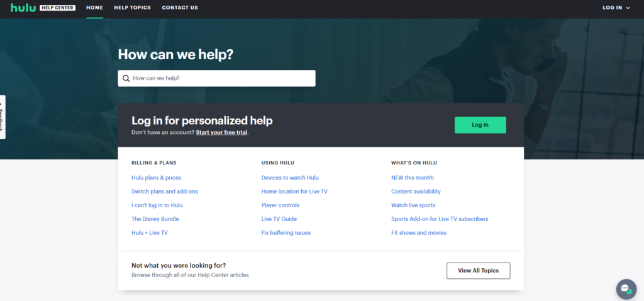Expand the Log In dropdown menu
This screenshot has width=644, height=301.
616,8
